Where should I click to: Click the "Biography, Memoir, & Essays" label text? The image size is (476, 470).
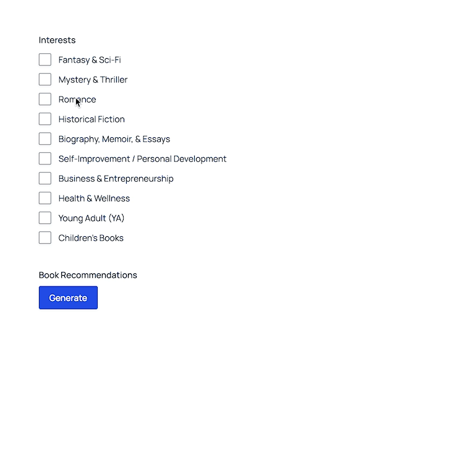click(x=114, y=139)
